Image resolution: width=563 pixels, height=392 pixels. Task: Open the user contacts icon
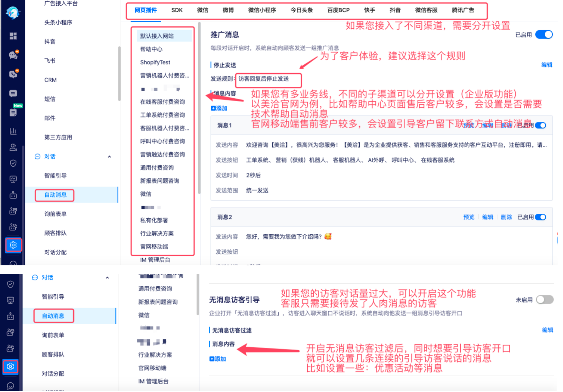[x=13, y=147]
